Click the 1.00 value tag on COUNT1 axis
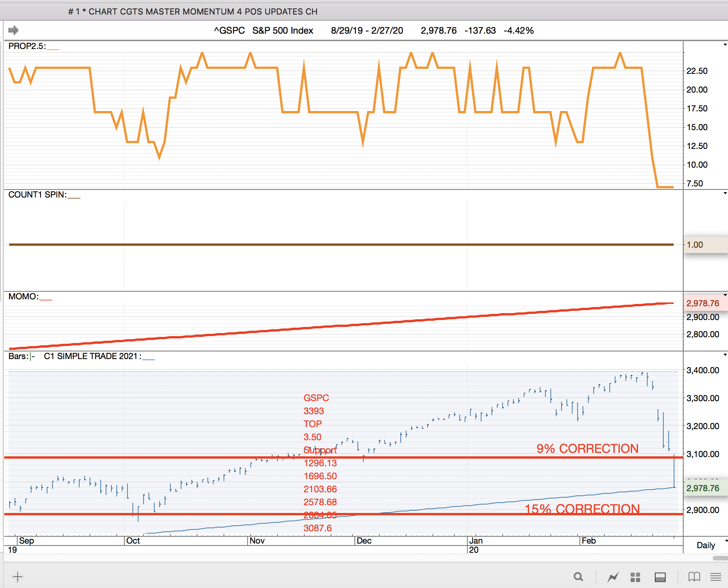Screen dimensions: 728x588 (705, 245)
